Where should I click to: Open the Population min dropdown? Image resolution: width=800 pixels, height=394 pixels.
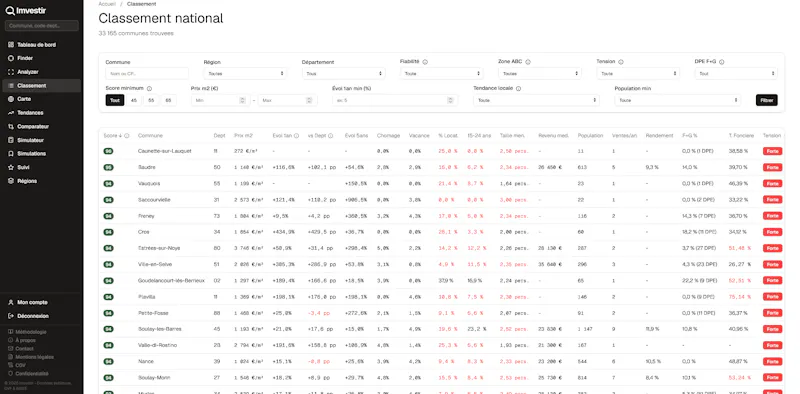[x=678, y=101]
